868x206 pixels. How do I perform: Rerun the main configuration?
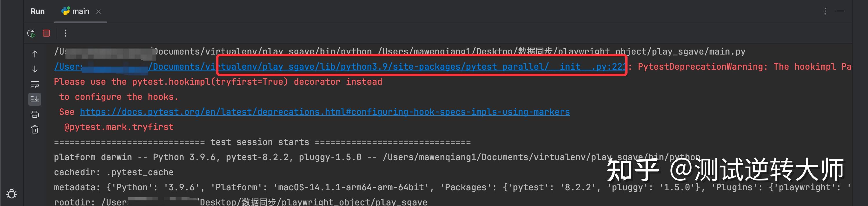point(31,33)
